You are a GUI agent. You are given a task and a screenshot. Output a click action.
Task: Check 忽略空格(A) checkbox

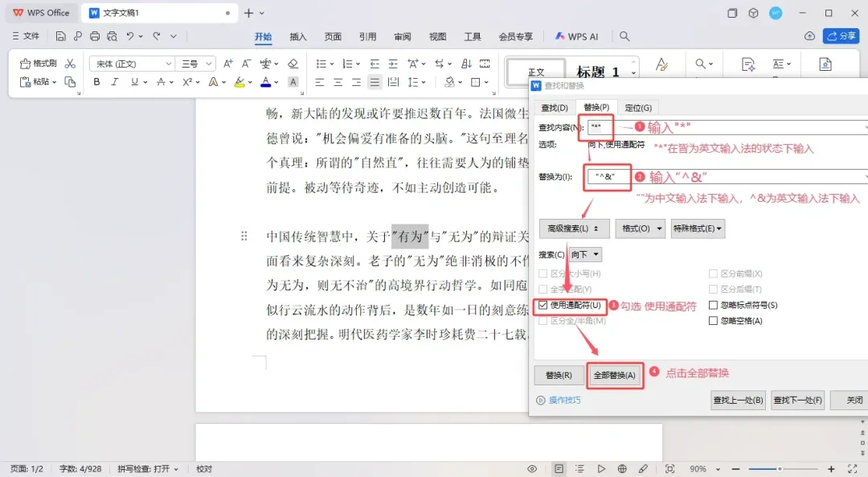[713, 321]
